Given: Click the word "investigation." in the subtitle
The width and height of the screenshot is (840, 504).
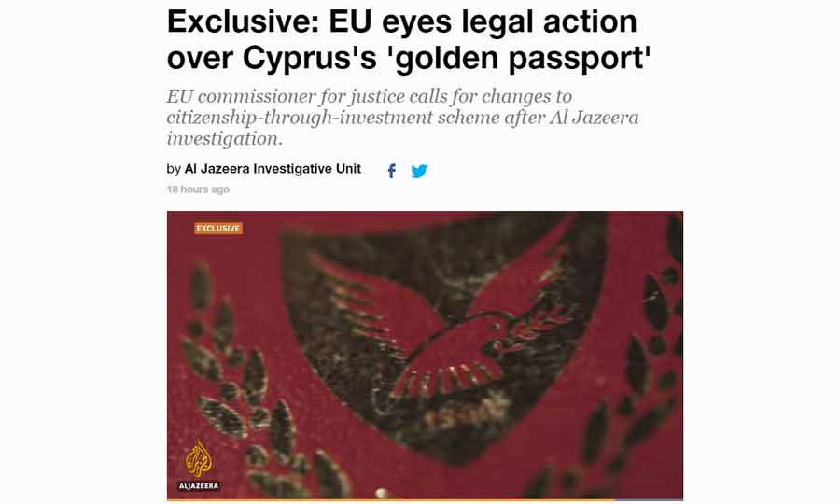Looking at the screenshot, I should 224,138.
